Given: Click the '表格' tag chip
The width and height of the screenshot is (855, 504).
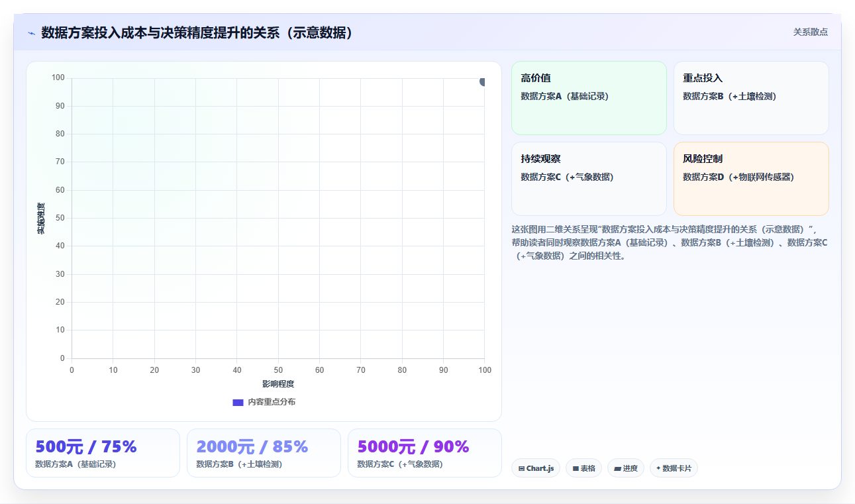Looking at the screenshot, I should click(583, 468).
